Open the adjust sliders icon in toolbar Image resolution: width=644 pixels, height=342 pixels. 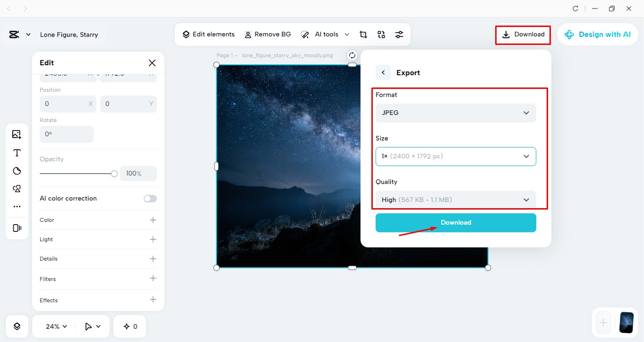coord(399,35)
